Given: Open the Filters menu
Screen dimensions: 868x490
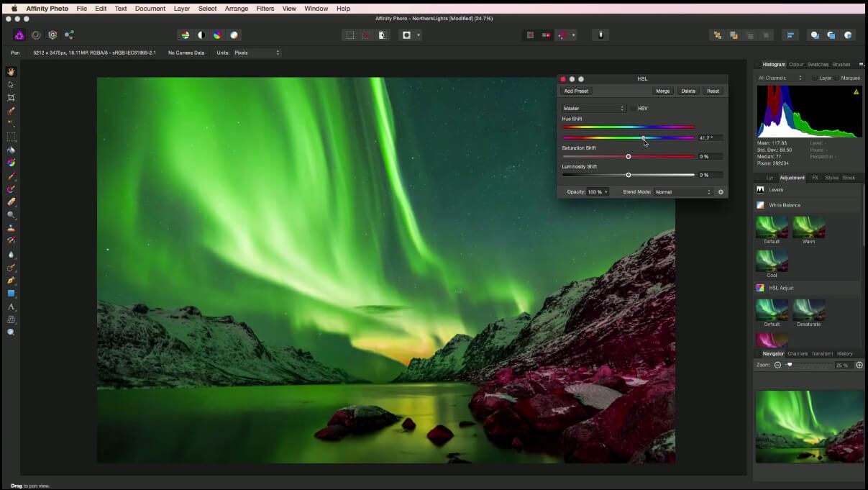Looking at the screenshot, I should click(265, 9).
